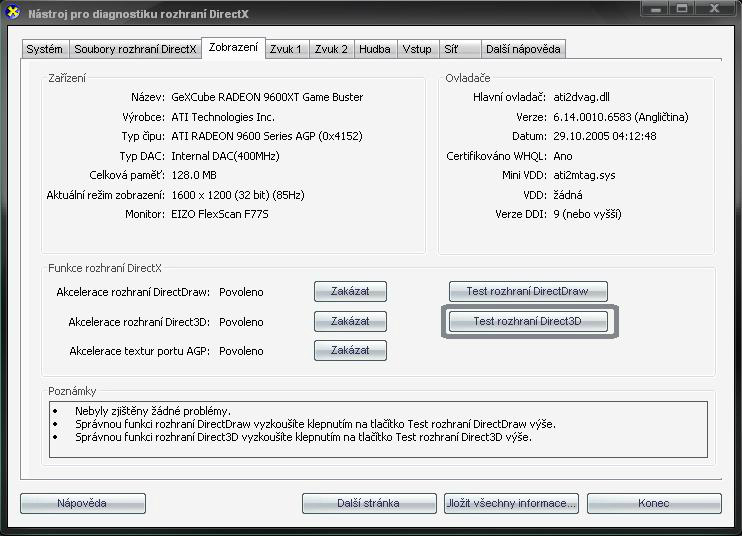Run Test rozhraní DirectDraw
This screenshot has height=536, width=742.
[x=527, y=292]
